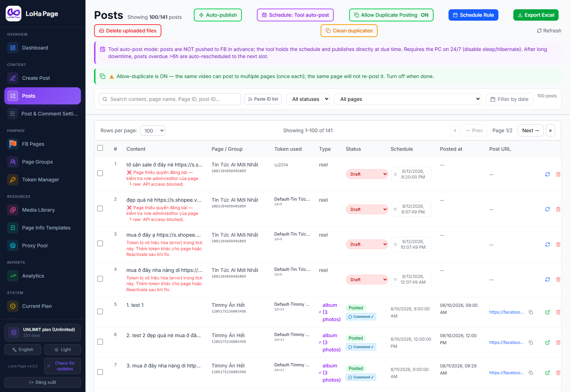This screenshot has height=392, width=570.
Task: Click the Analytics chart icon
Action: [13, 276]
